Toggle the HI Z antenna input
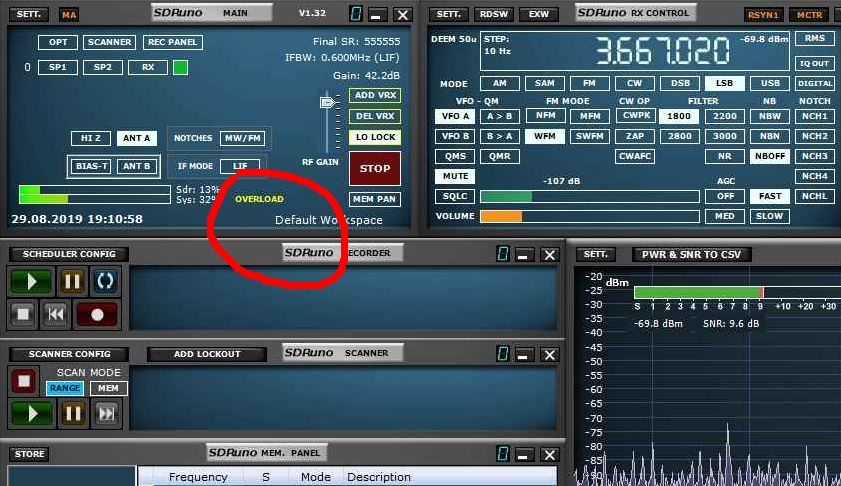 click(x=91, y=138)
